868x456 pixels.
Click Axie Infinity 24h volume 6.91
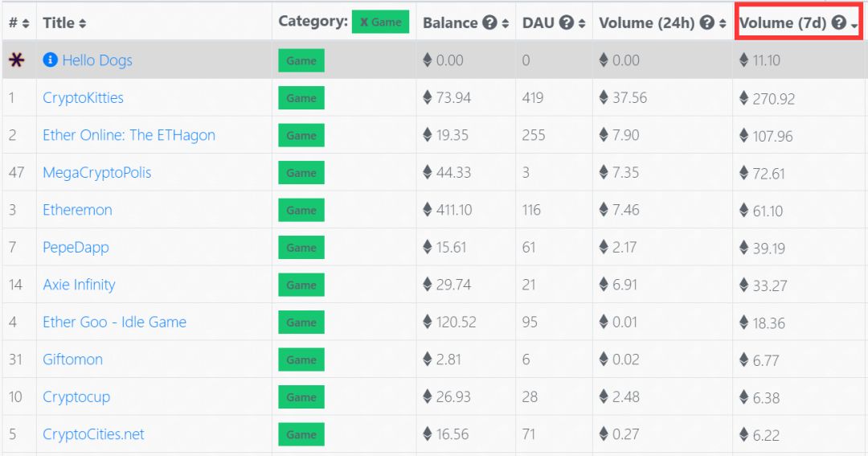[x=625, y=284]
